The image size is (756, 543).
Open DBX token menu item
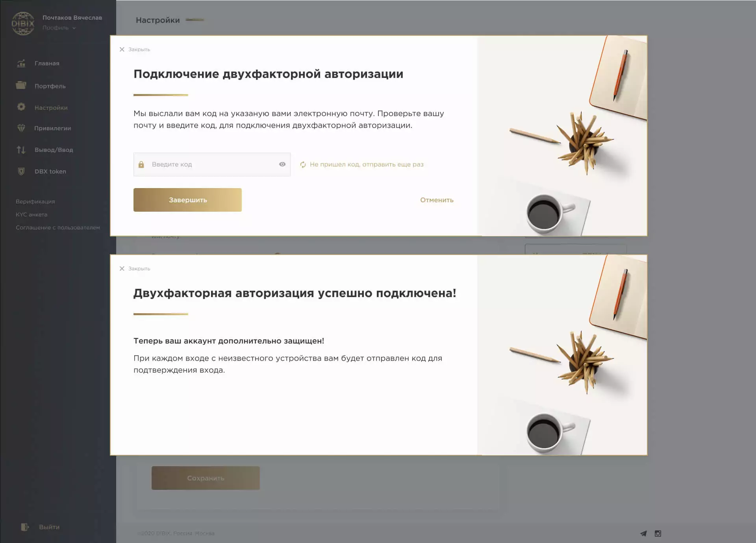tap(50, 172)
